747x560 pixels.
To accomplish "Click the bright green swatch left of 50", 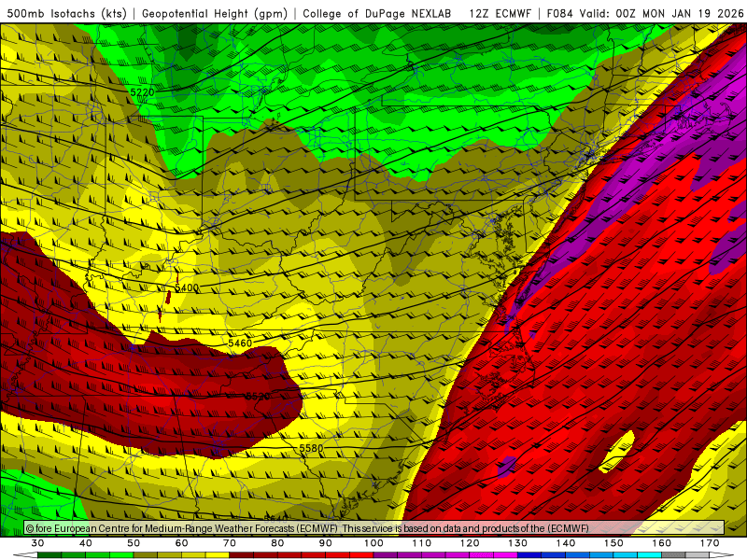I will click(121, 555).
